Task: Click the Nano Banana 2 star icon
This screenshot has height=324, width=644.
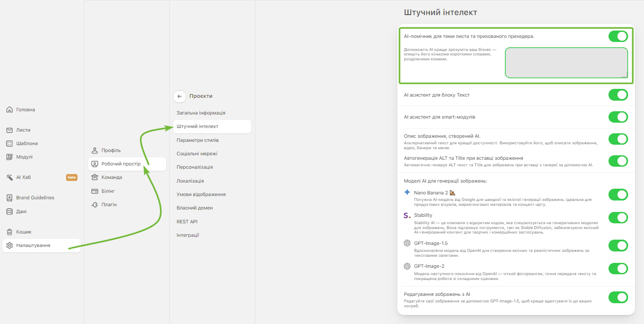Action: click(407, 192)
